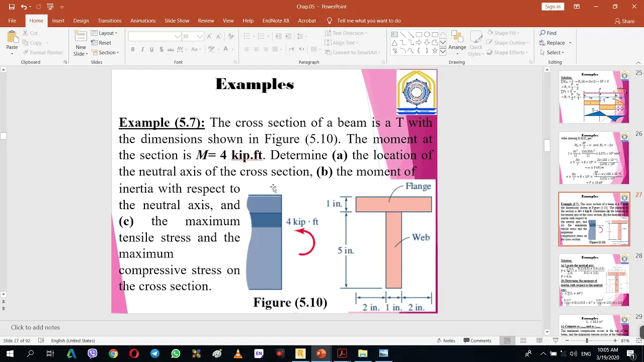Open the Section dropdown

(105, 52)
